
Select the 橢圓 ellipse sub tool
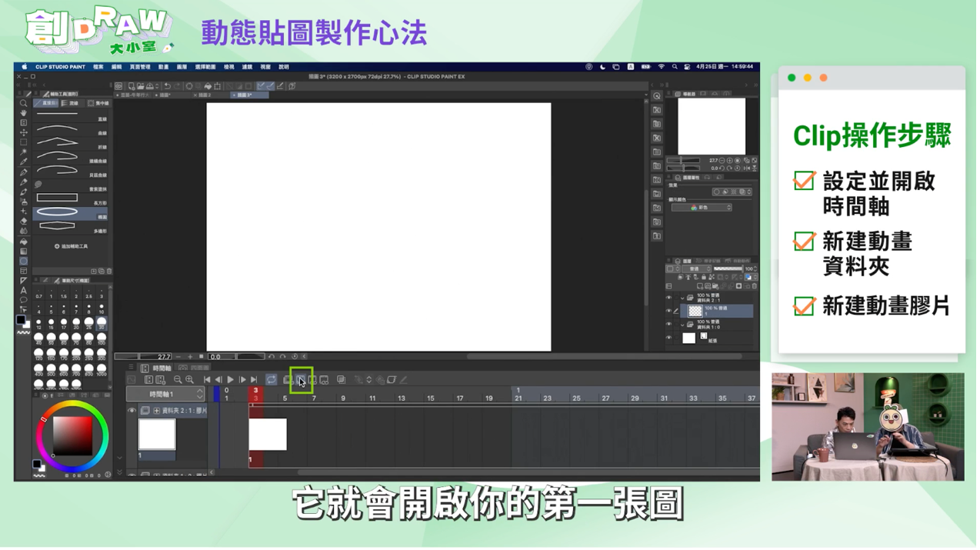pyautogui.click(x=70, y=214)
